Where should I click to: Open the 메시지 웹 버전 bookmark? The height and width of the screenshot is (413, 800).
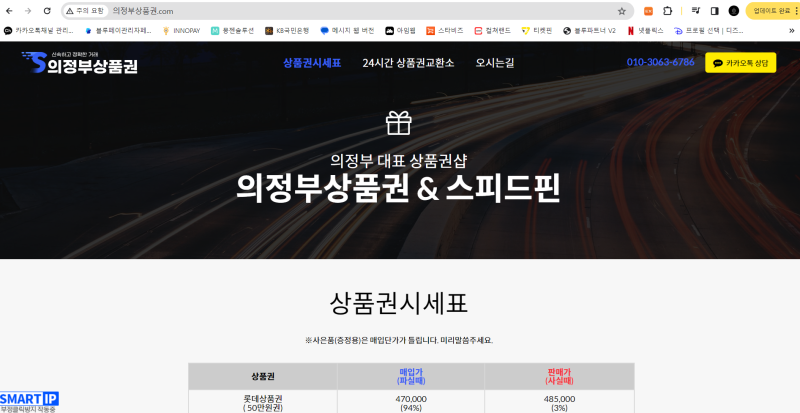tap(347, 31)
